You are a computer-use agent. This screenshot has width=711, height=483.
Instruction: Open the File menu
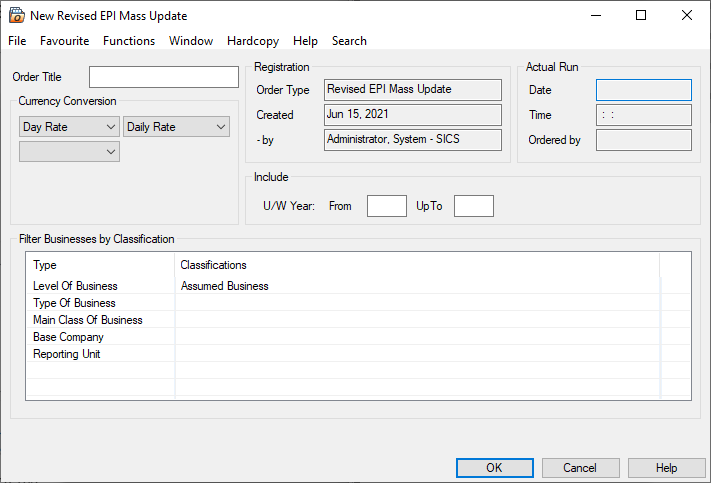tap(17, 41)
